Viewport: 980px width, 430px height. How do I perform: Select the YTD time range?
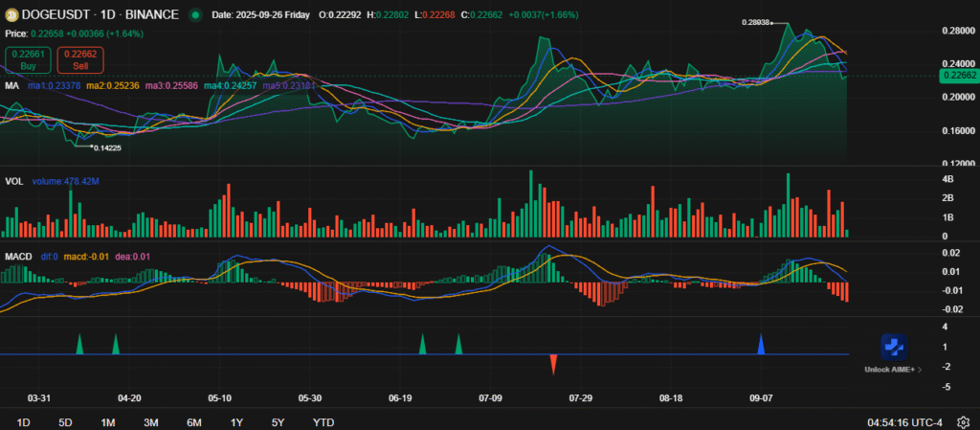coord(323,422)
